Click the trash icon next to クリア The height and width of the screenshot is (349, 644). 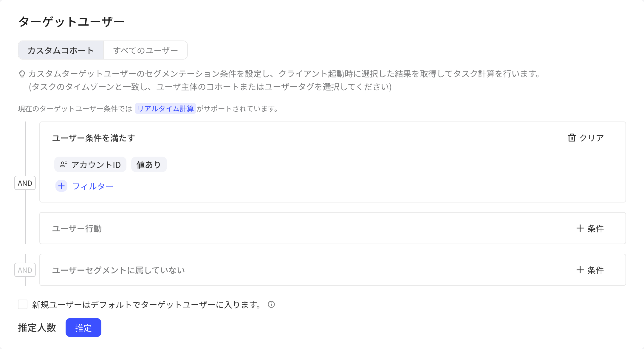[572, 138]
